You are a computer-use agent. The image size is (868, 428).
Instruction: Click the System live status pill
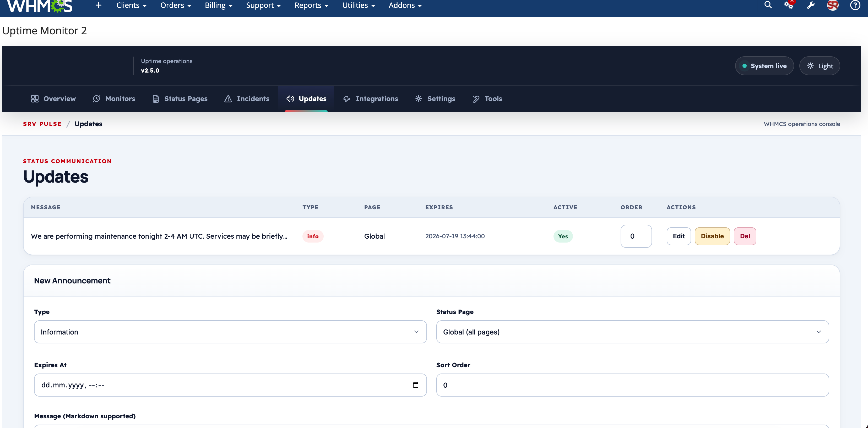764,66
